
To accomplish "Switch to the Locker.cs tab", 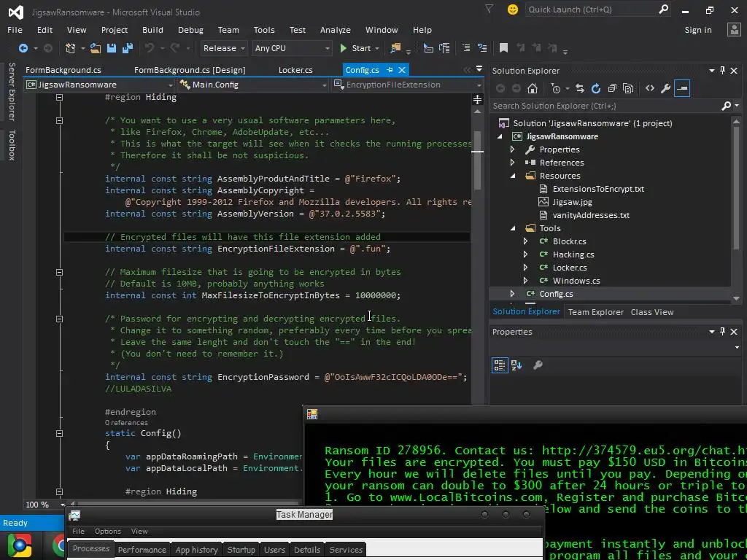I will (x=295, y=70).
